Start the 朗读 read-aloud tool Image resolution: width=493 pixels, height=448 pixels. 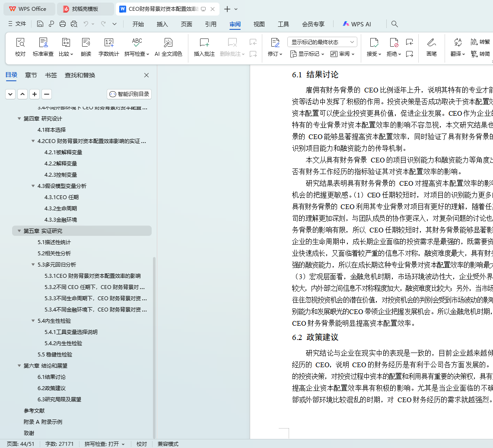coord(86,47)
